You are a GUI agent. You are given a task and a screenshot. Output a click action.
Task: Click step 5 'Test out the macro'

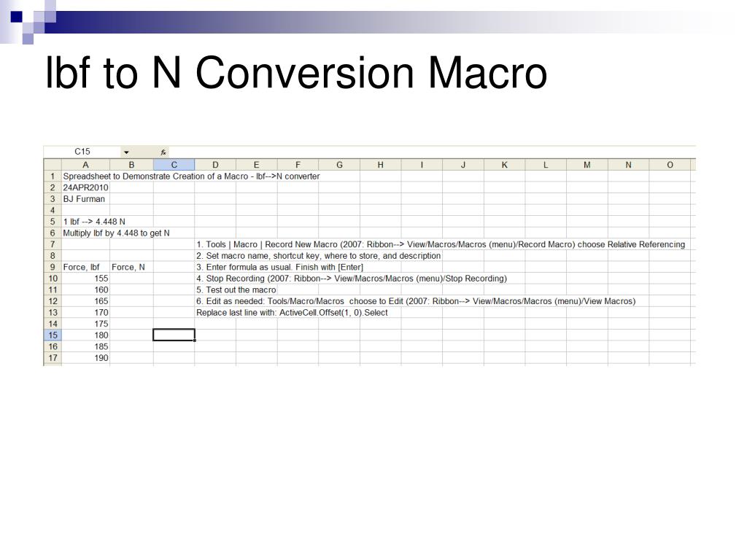click(236, 290)
